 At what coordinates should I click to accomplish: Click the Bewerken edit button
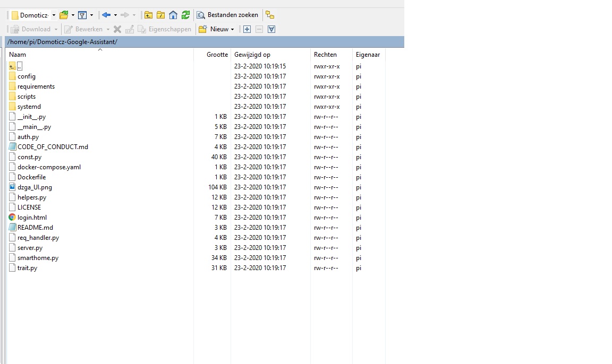coord(83,29)
